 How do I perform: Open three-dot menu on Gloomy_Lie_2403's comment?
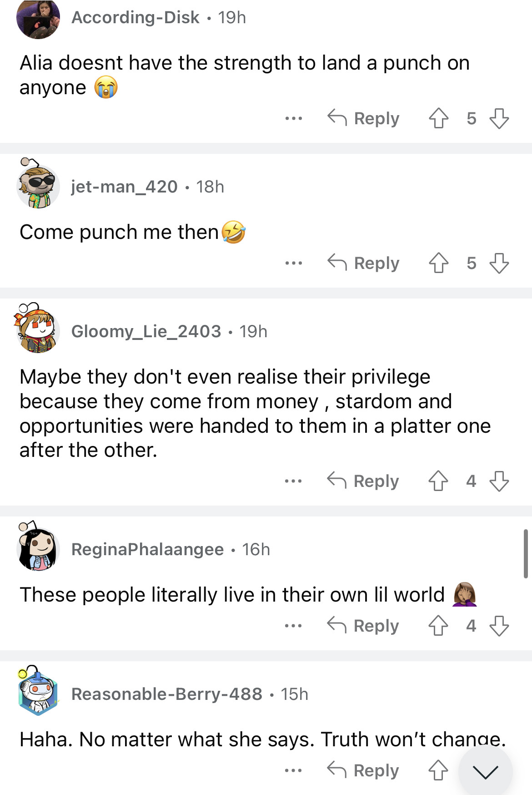pyautogui.click(x=293, y=481)
